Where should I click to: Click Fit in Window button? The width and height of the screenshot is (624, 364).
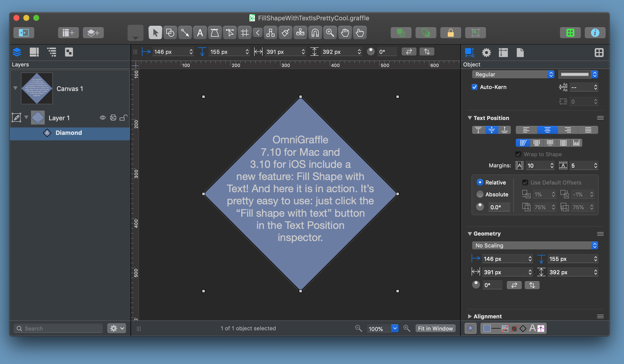(435, 328)
